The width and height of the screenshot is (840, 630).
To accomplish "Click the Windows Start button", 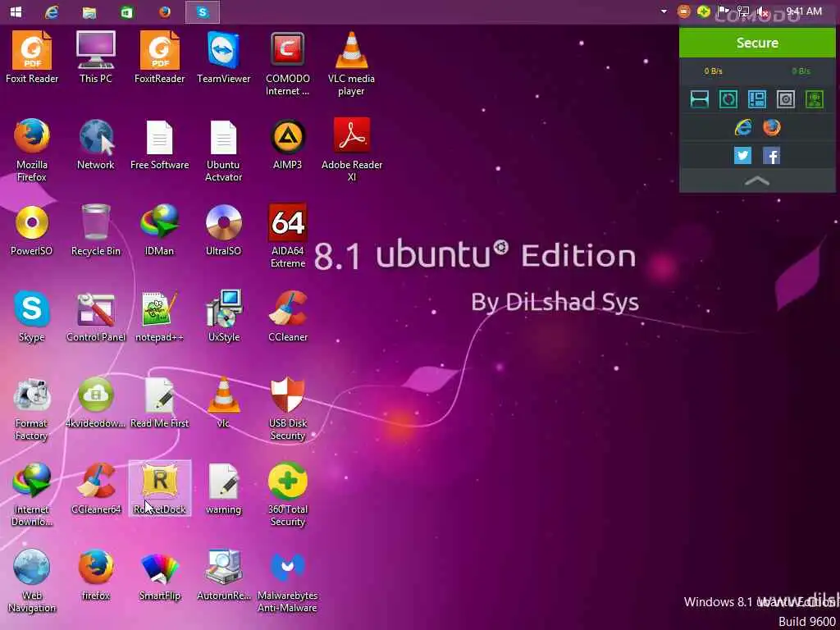I will pos(16,11).
